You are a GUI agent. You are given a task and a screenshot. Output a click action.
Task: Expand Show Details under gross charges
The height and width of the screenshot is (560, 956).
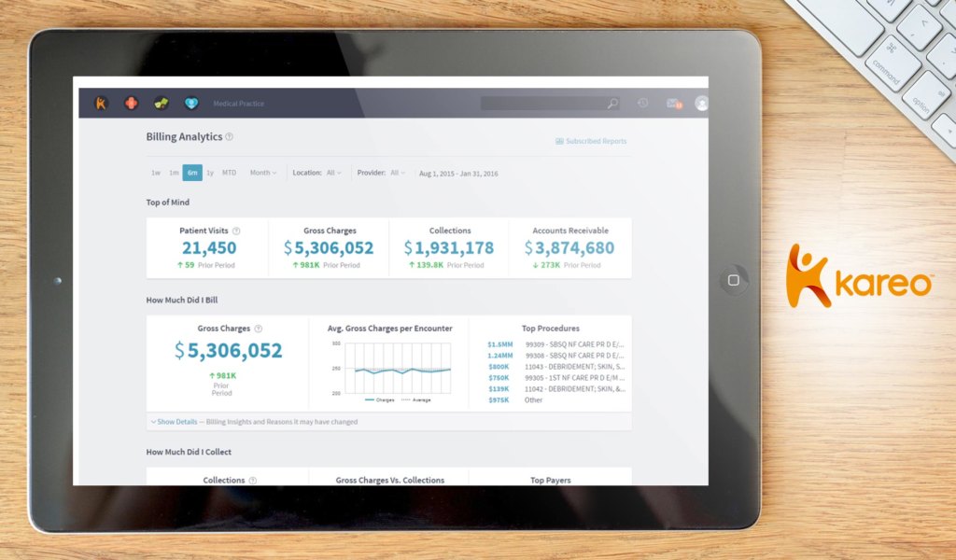[176, 422]
